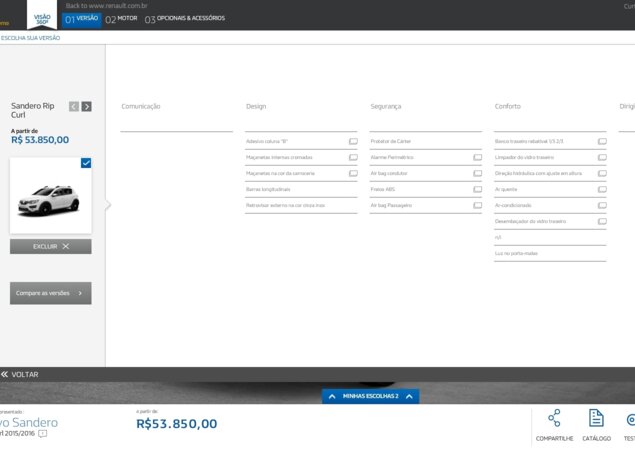Open Compare as versões

click(51, 293)
